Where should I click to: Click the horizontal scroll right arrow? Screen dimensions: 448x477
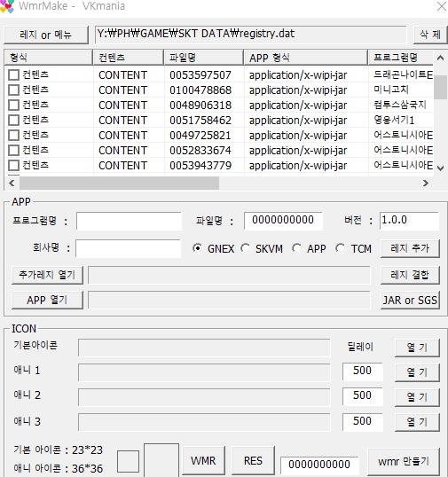point(426,184)
